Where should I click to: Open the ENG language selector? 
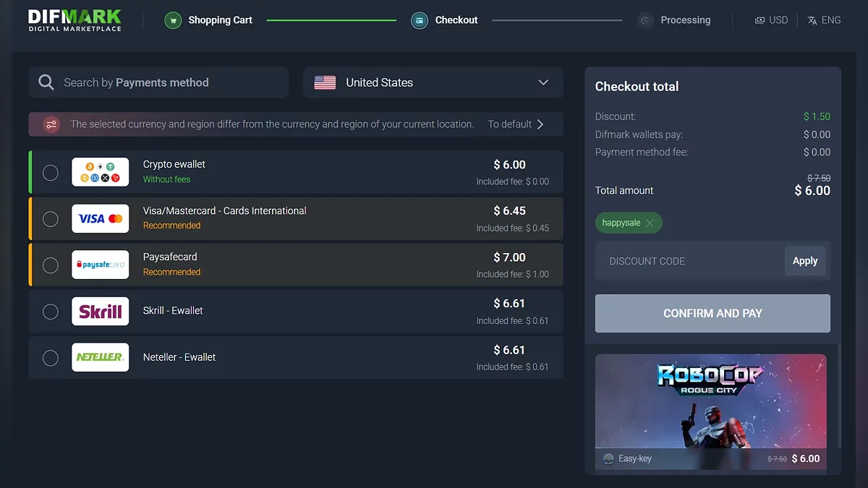pos(824,20)
